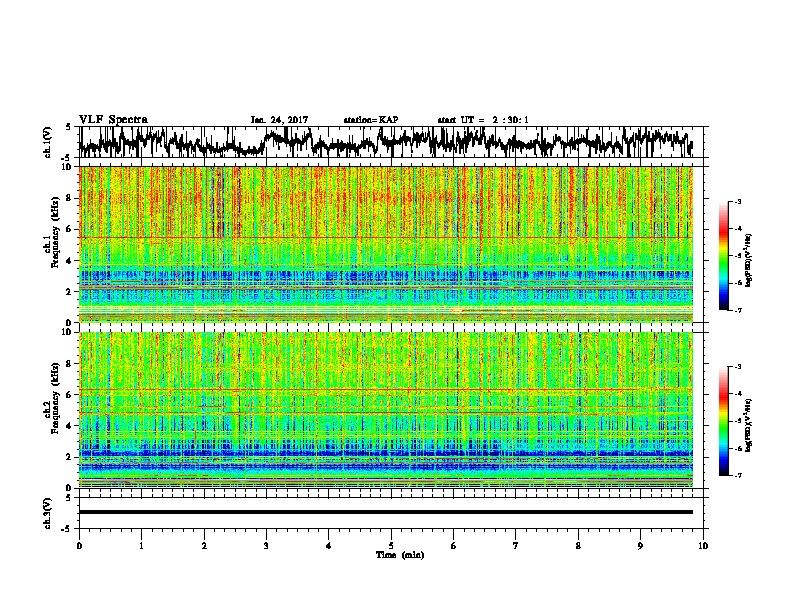Click the "ch.1(V)" waveform axis label
This screenshot has height=612, width=792.
(48, 142)
